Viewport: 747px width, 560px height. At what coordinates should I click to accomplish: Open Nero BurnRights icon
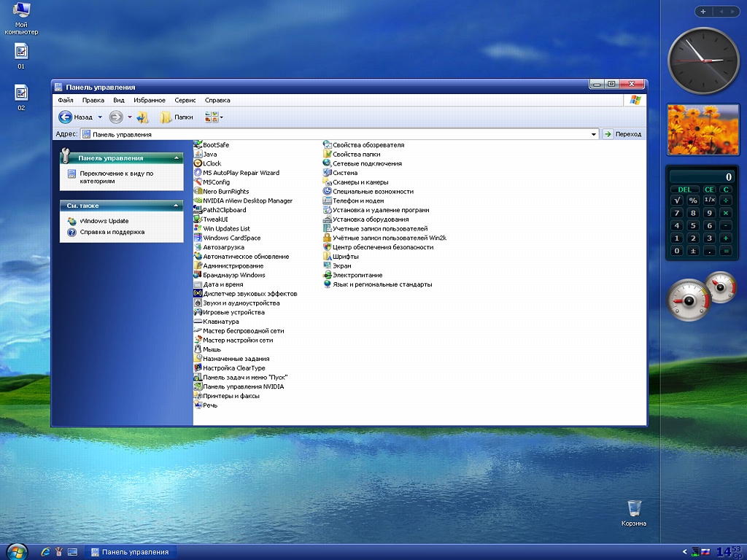(198, 192)
